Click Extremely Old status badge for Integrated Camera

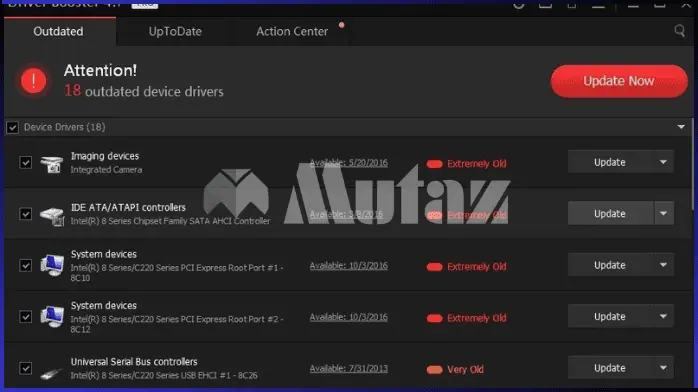pyautogui.click(x=466, y=164)
